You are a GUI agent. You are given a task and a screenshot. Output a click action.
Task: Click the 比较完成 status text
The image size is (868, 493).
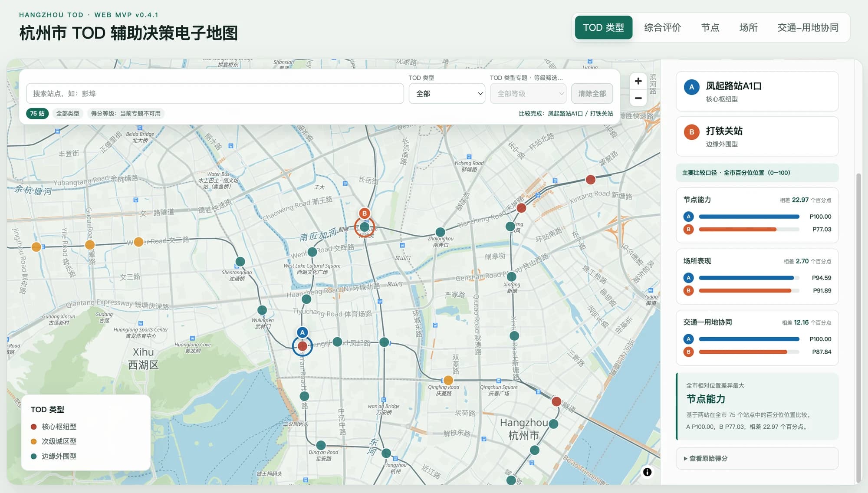coord(566,113)
